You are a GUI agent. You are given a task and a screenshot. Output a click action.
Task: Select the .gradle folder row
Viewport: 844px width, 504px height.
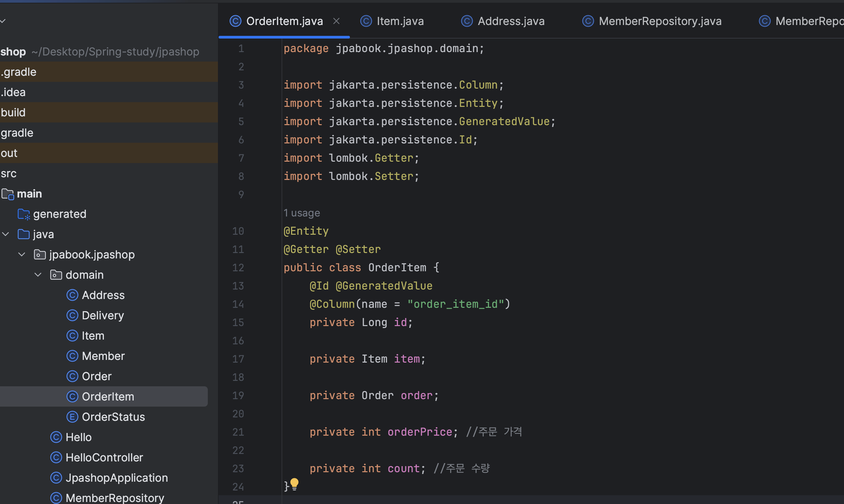tap(109, 72)
